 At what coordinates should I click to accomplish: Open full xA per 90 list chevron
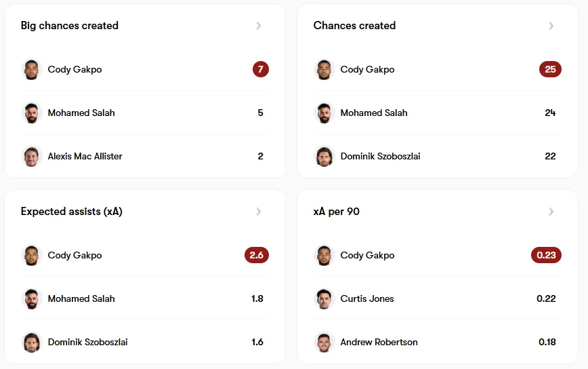point(551,212)
